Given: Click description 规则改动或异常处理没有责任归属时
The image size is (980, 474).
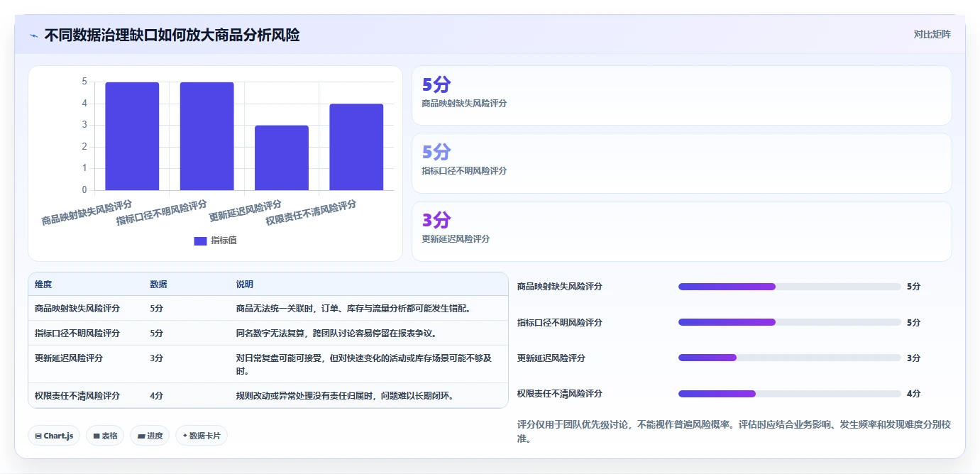Looking at the screenshot, I should coord(345,396).
